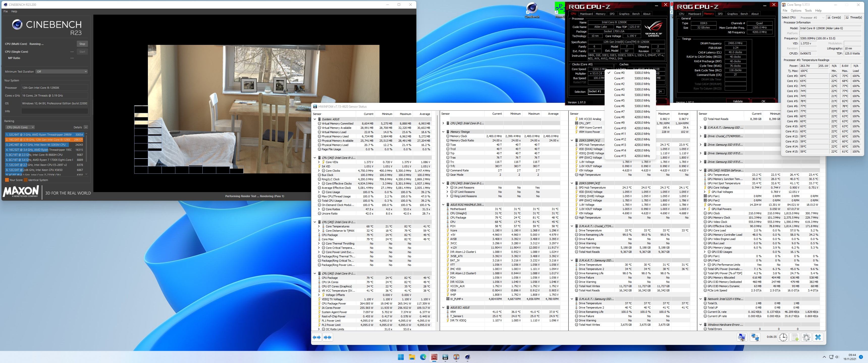Stop the Cinebench multi core test
868x363 pixels.
[82, 44]
